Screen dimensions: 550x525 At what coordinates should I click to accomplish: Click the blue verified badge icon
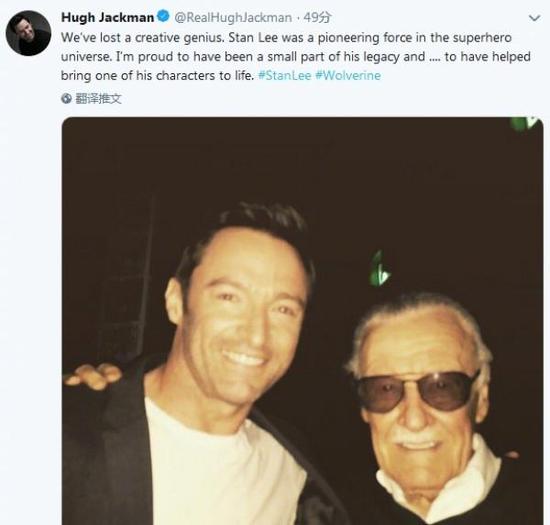[x=163, y=16]
